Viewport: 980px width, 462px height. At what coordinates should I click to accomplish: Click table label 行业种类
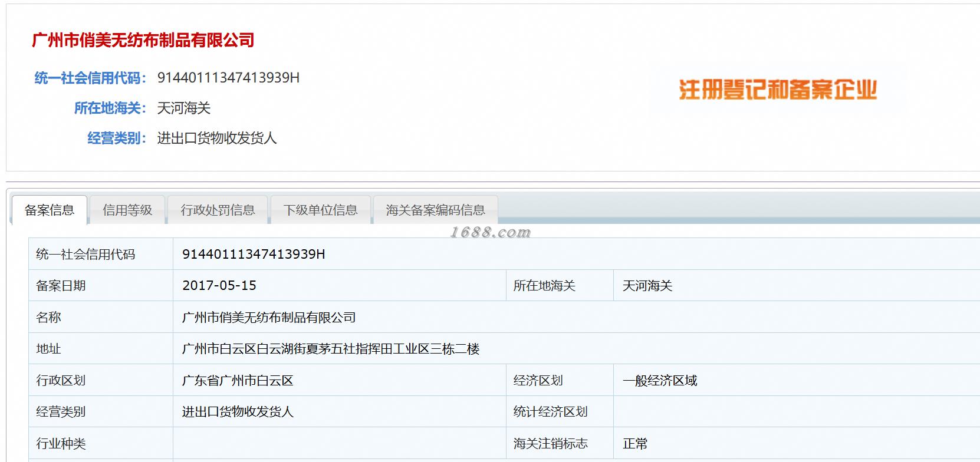click(61, 444)
